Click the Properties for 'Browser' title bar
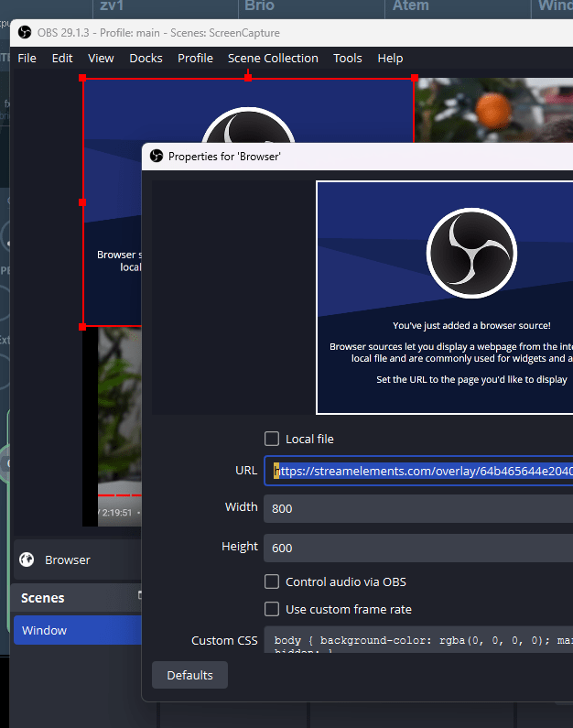The height and width of the screenshot is (728, 573). pyautogui.click(x=357, y=157)
